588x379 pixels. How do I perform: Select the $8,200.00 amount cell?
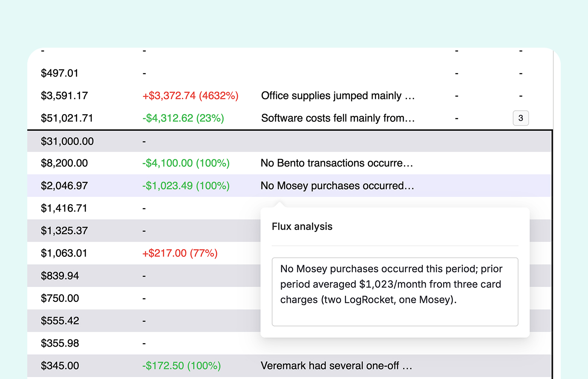pyautogui.click(x=64, y=163)
